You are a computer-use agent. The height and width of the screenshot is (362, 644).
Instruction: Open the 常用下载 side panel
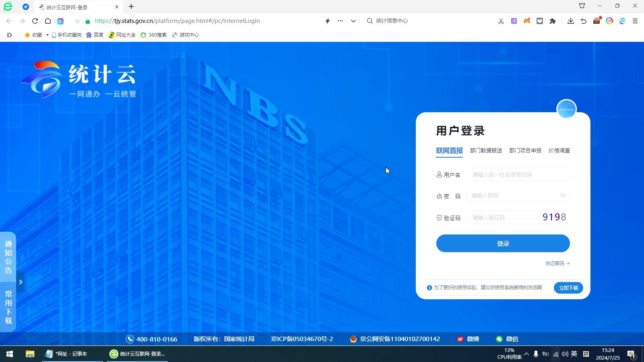(8, 307)
